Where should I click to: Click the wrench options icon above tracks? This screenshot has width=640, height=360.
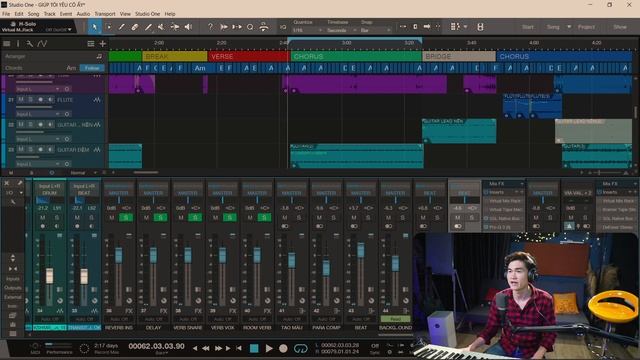point(29,43)
